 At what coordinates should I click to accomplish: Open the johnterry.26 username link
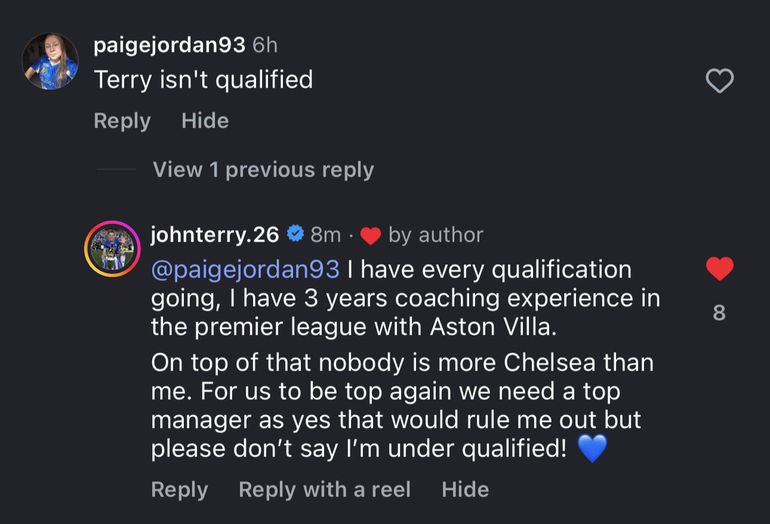pos(214,235)
